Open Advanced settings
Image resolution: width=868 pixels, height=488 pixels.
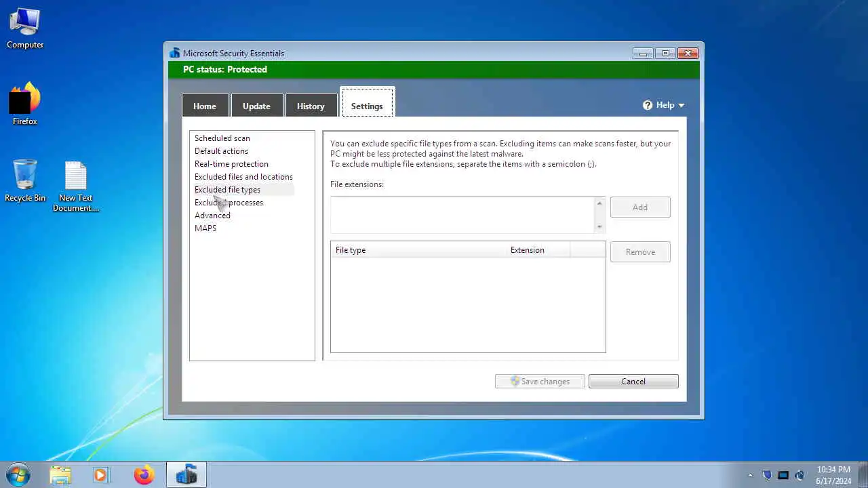(x=212, y=216)
